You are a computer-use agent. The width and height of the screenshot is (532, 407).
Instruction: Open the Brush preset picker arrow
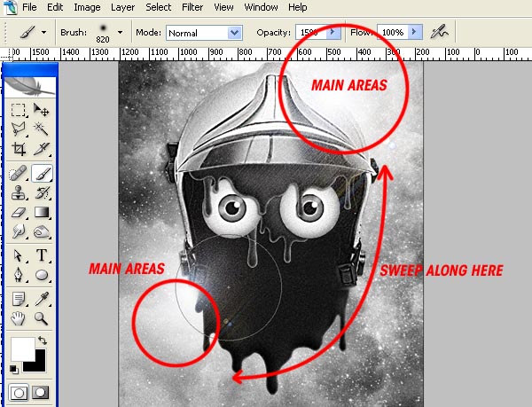pyautogui.click(x=120, y=33)
